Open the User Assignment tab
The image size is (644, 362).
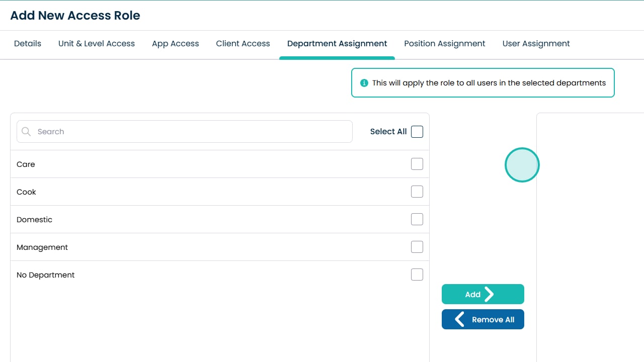tap(536, 44)
